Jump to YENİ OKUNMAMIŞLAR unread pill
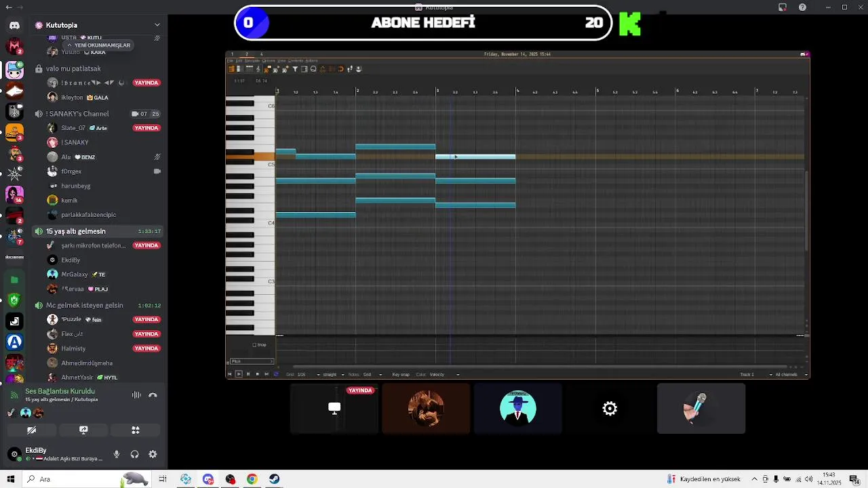The width and height of the screenshot is (868, 488). tap(98, 45)
